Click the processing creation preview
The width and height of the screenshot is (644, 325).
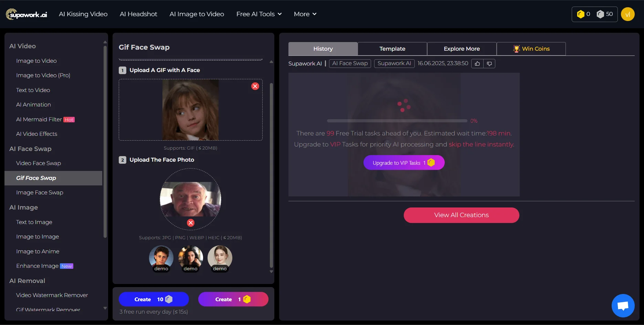tap(404, 134)
